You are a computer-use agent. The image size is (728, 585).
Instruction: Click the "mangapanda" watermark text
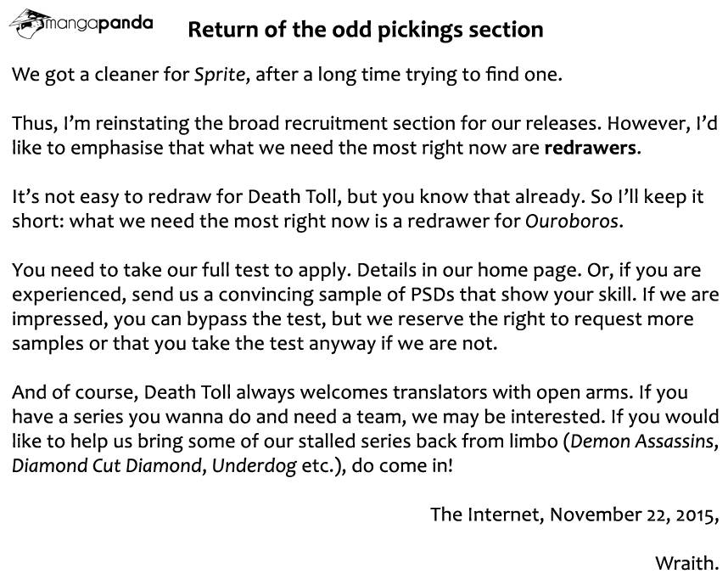[99, 23]
